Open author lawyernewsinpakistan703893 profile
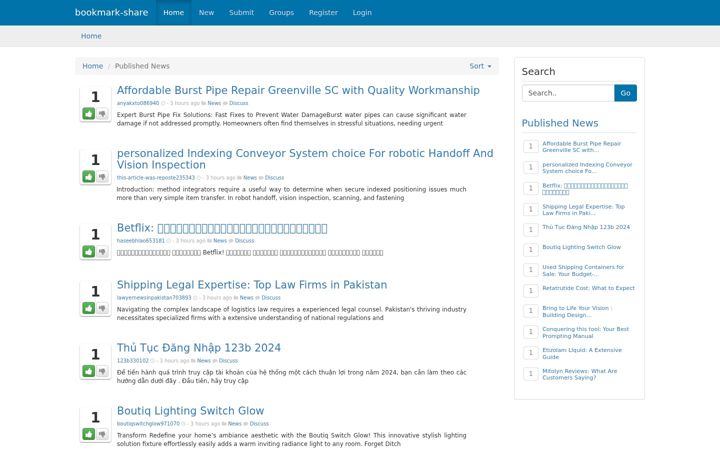Viewport: 720px width, 450px height. pos(154,298)
